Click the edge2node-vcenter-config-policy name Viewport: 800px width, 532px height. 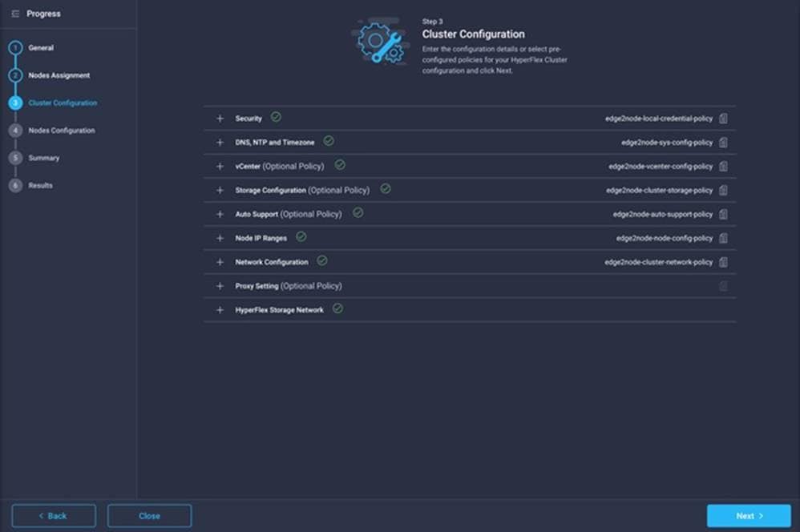coord(661,167)
